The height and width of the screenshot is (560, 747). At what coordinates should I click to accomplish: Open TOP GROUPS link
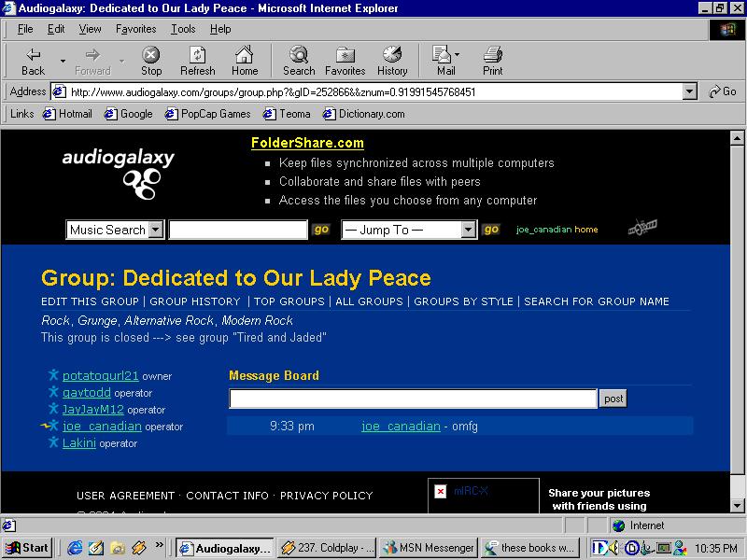[289, 301]
